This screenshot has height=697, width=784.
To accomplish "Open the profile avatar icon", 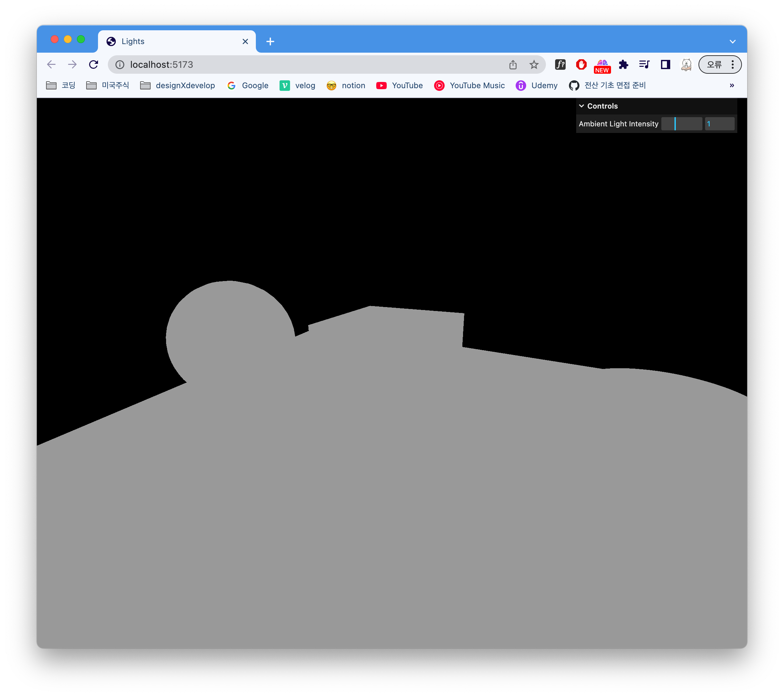I will pos(686,65).
